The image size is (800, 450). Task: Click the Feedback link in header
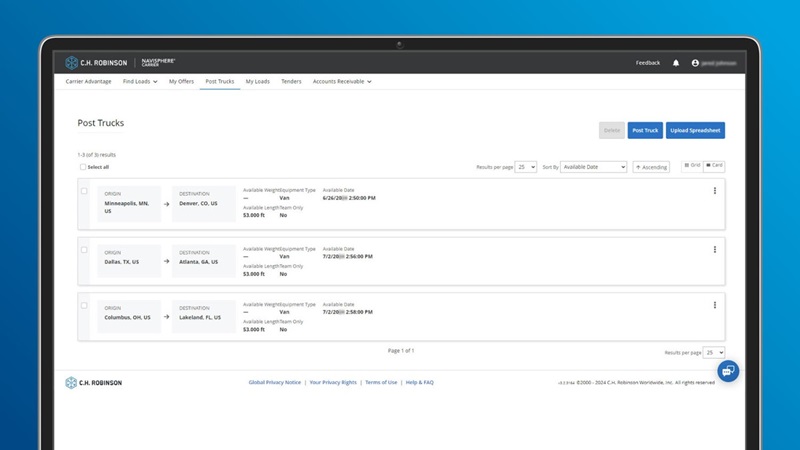647,63
